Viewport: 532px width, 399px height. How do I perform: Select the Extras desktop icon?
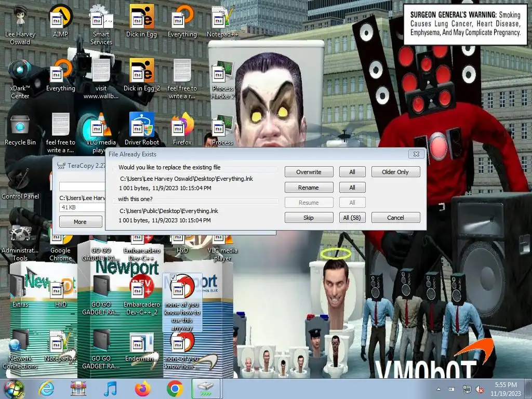tap(20, 291)
